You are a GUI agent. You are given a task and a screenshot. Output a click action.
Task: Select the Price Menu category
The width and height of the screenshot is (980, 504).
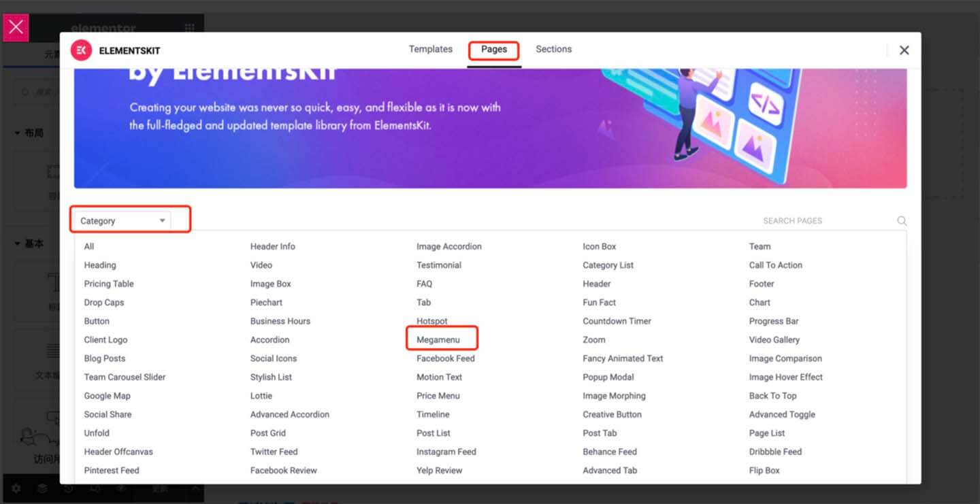[x=438, y=396]
